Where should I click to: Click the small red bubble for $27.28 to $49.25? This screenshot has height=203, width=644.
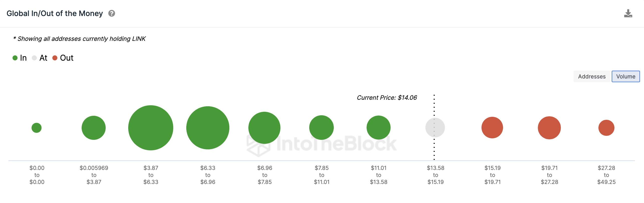pos(606,128)
